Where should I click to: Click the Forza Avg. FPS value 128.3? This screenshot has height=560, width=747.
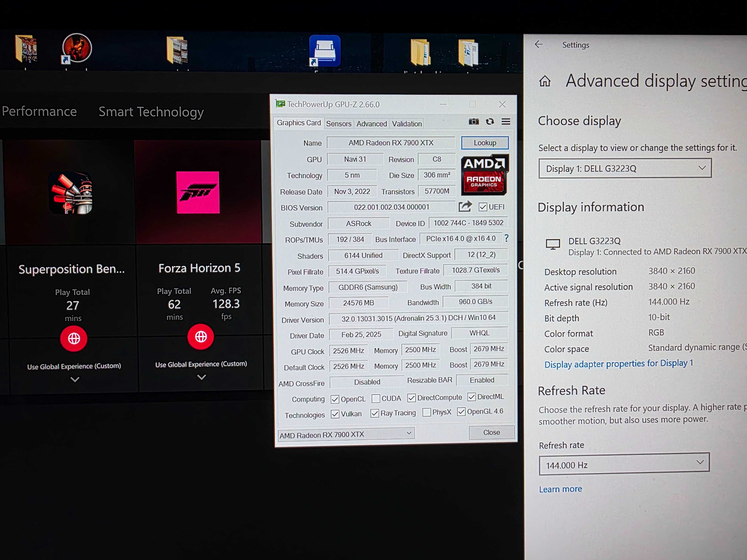(x=226, y=304)
